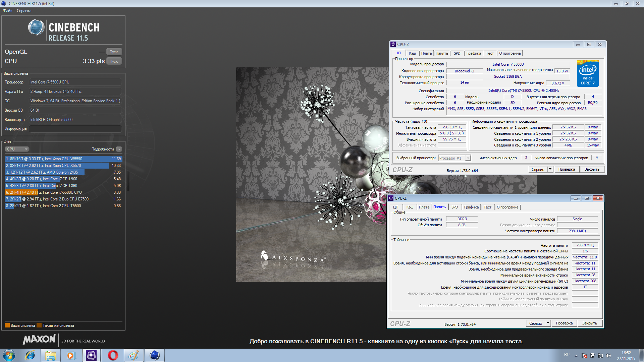644x362 pixels.
Task: Click the Action Center flag tray icon
Action: pos(584,356)
